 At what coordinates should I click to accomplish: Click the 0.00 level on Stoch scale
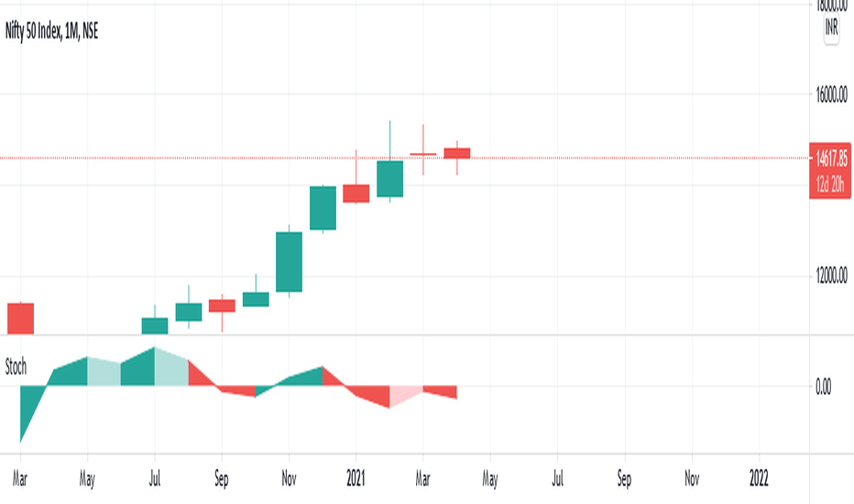click(x=824, y=387)
